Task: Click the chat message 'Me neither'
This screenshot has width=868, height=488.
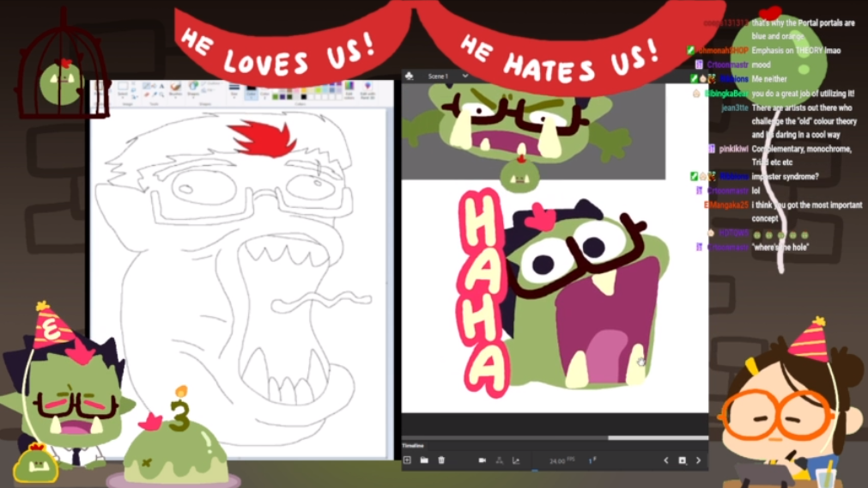Action: tap(769, 79)
